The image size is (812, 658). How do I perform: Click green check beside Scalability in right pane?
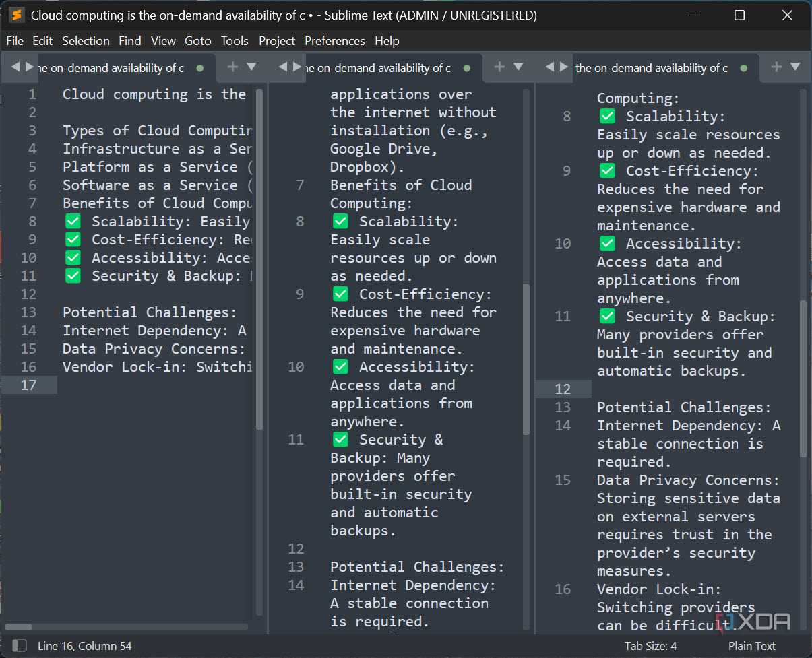click(x=607, y=117)
